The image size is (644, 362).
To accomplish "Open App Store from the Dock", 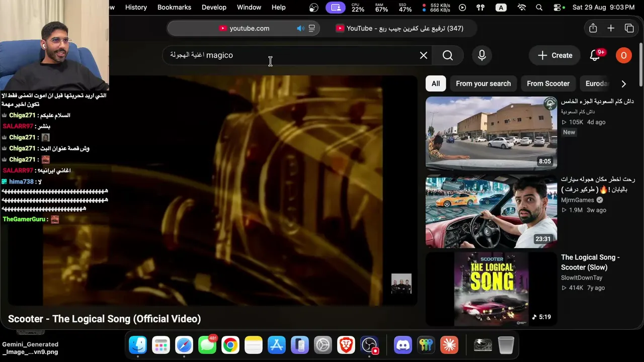I will tap(277, 345).
